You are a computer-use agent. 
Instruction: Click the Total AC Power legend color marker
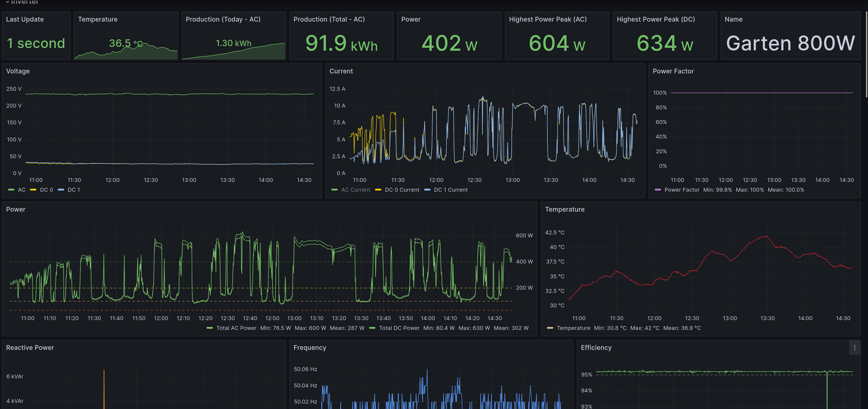[209, 328]
